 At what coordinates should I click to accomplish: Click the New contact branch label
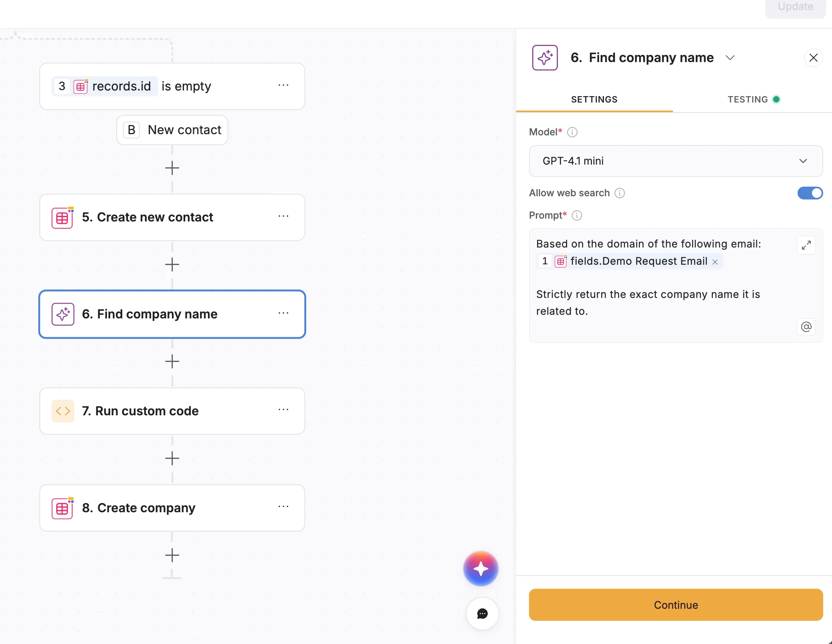click(x=172, y=129)
